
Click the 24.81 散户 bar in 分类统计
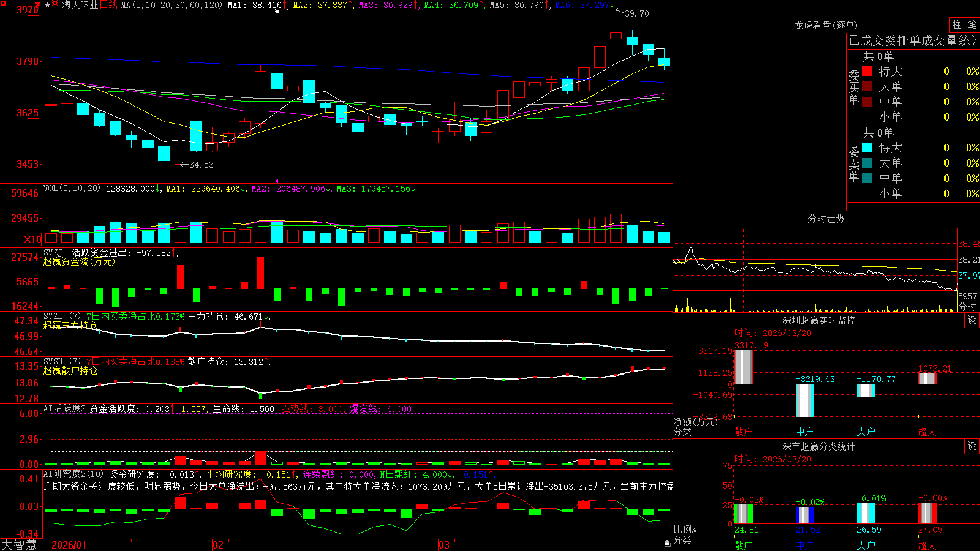click(x=743, y=514)
